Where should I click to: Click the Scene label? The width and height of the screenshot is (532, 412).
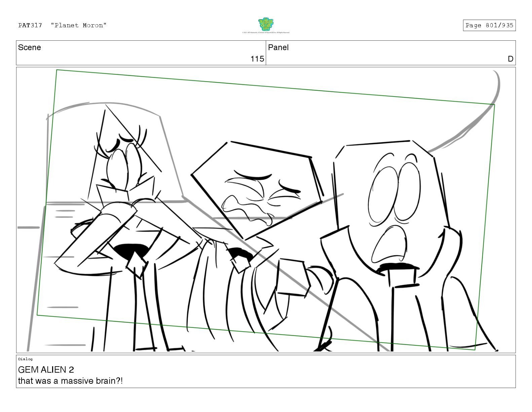(x=30, y=47)
